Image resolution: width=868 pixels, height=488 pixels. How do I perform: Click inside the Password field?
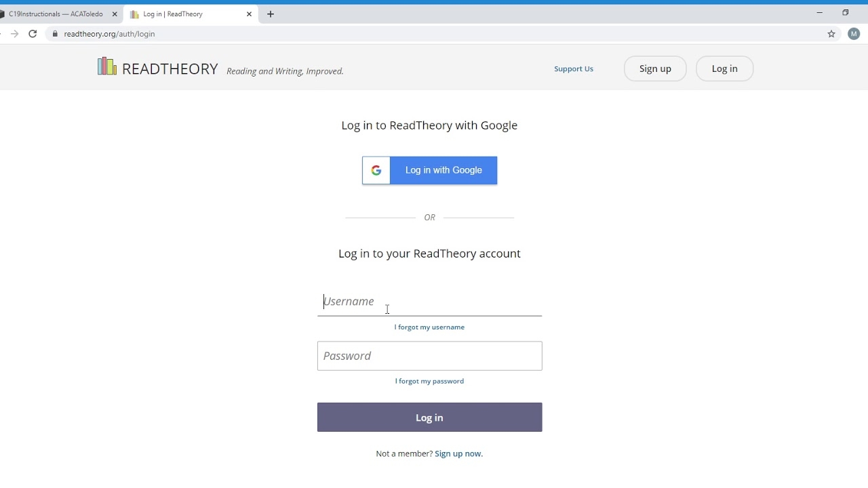coord(429,356)
